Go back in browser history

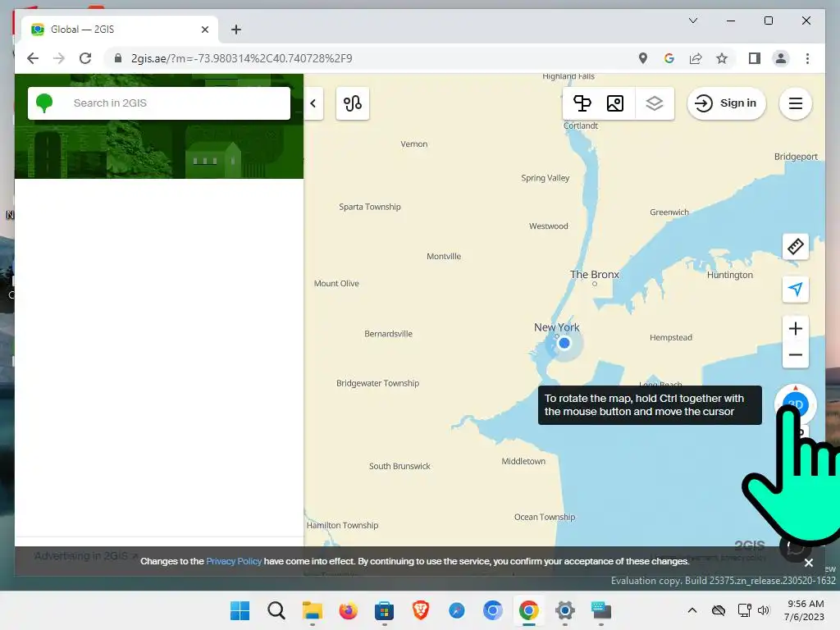[x=33, y=58]
